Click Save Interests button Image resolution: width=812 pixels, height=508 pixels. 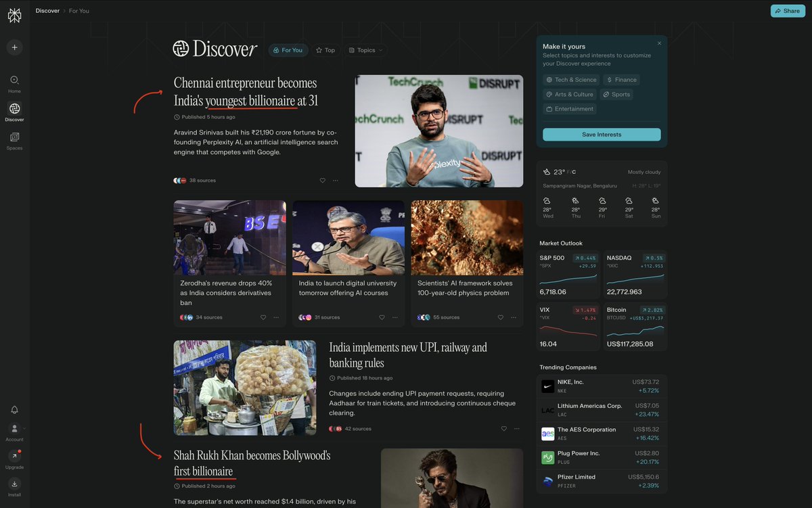point(602,135)
